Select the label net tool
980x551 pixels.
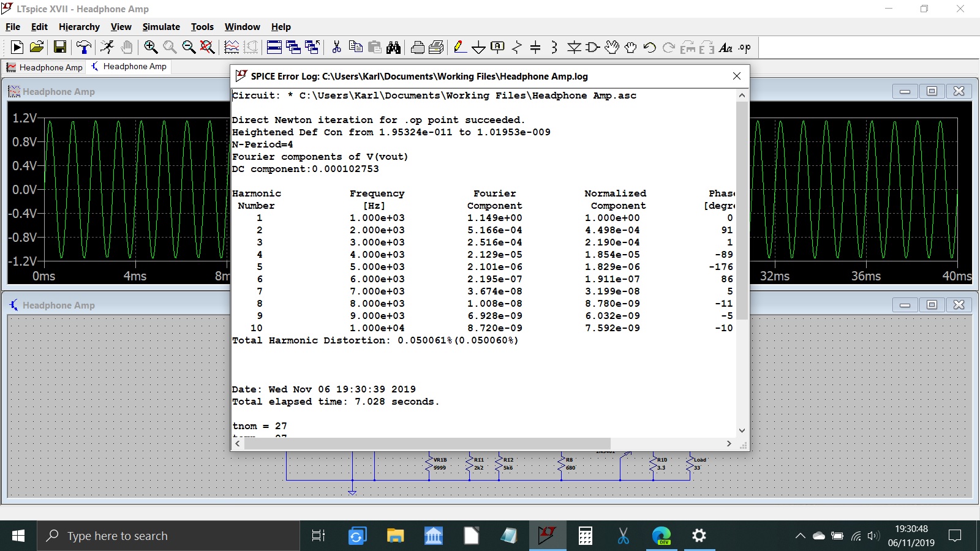(498, 47)
